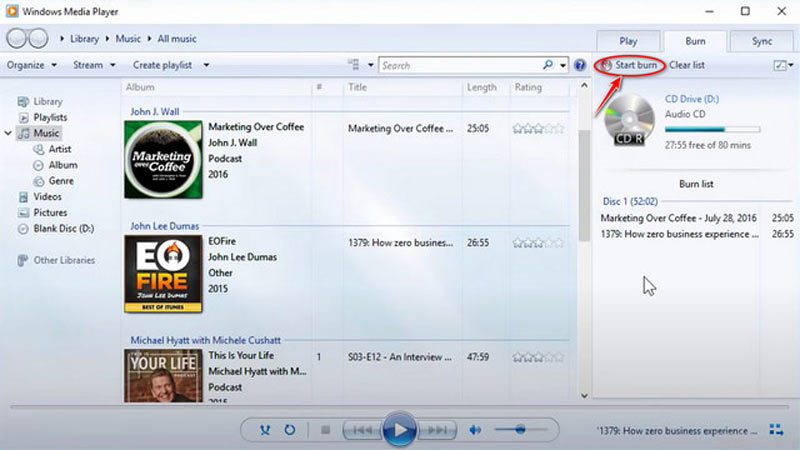The height and width of the screenshot is (450, 800).
Task: Click the CD Drive (D:) link
Action: (x=691, y=99)
